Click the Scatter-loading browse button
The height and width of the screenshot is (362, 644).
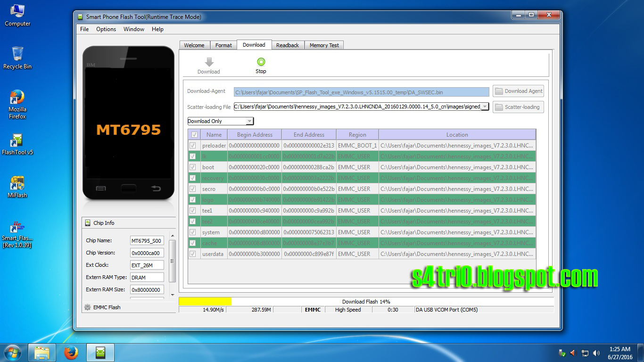coord(519,107)
